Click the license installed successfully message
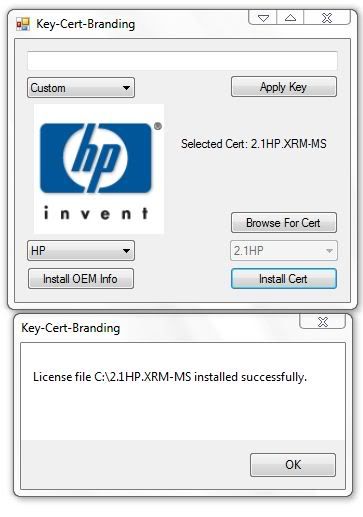The image size is (363, 517). click(170, 377)
